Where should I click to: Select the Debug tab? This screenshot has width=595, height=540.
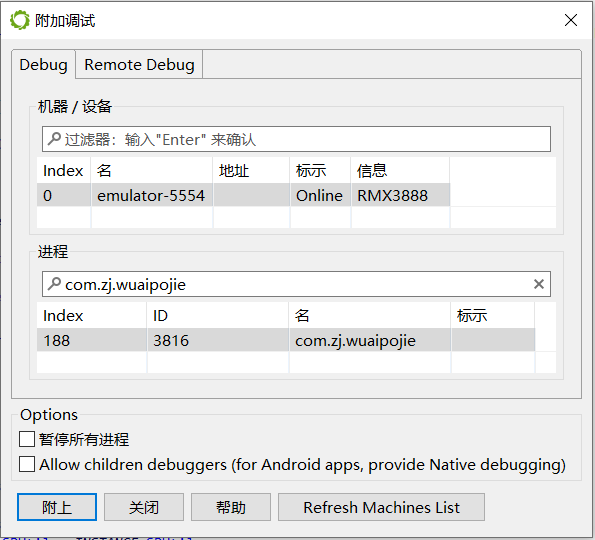(43, 65)
